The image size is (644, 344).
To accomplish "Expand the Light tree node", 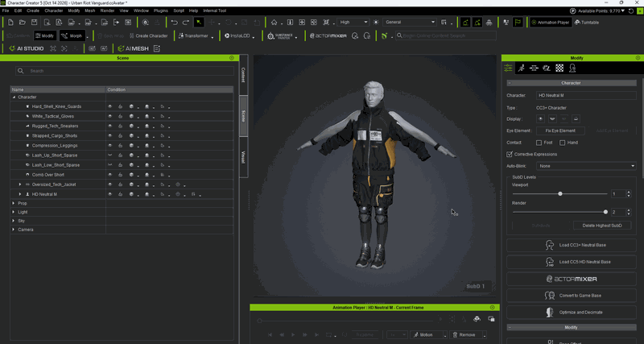I will click(x=14, y=212).
